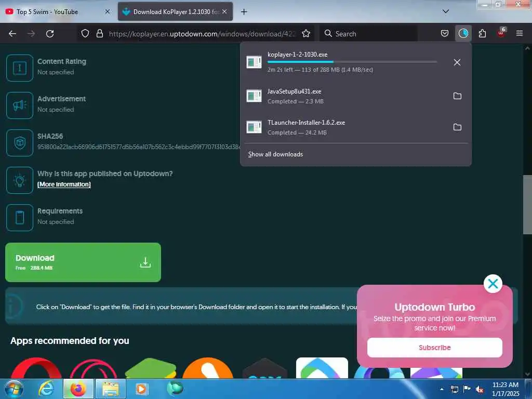Image resolution: width=532 pixels, height=399 pixels.
Task: Open the tracking protection shield icon
Action: point(85,33)
